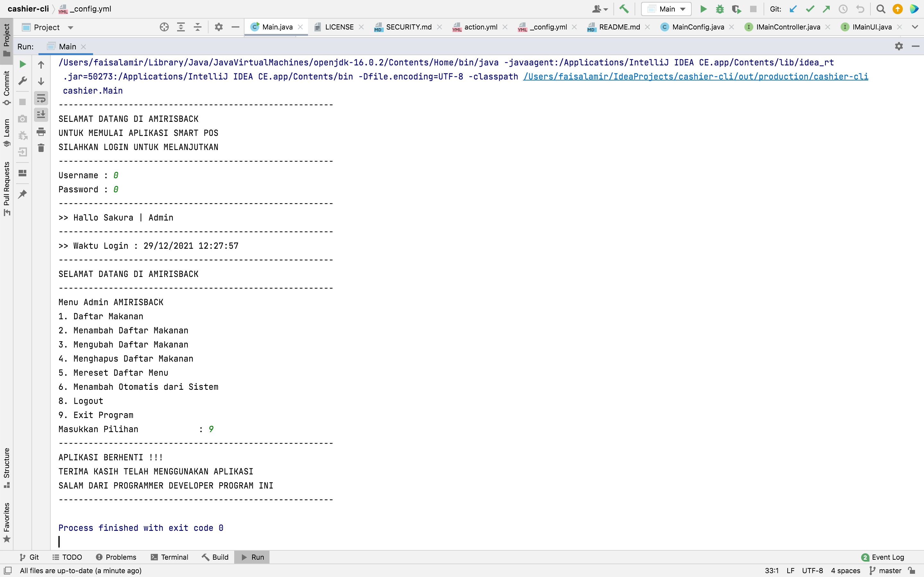Open the cashier-cli classpath link
Screen dimensions: 924x577
point(695,77)
